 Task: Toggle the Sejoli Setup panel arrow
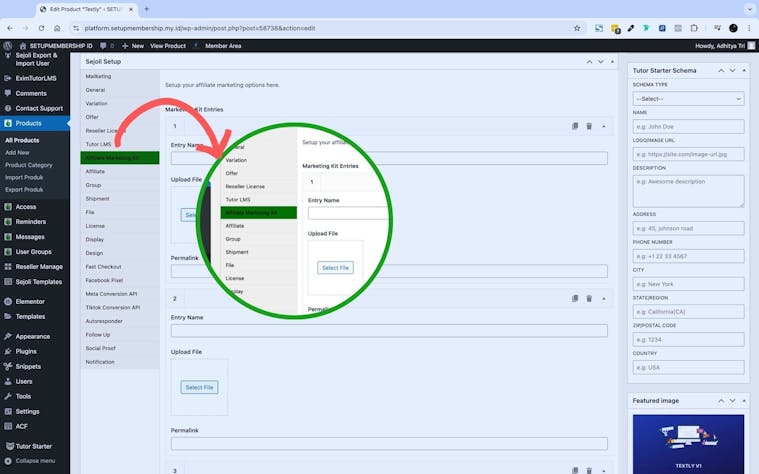point(612,61)
